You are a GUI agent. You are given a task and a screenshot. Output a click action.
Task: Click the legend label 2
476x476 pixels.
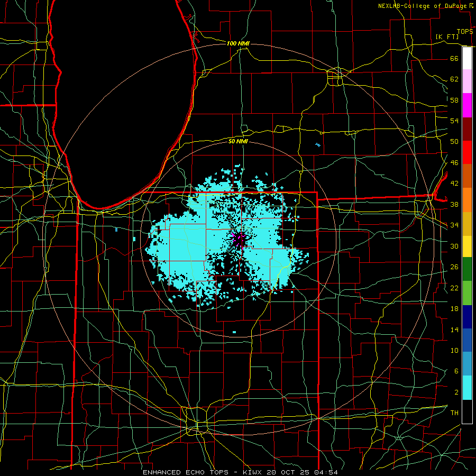point(456,392)
